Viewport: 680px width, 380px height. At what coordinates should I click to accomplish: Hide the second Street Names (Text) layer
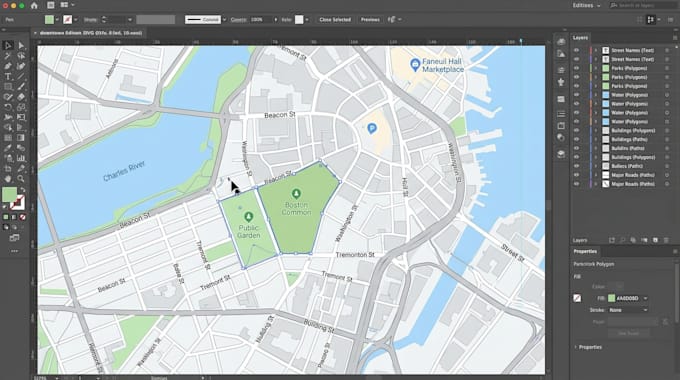tap(576, 59)
